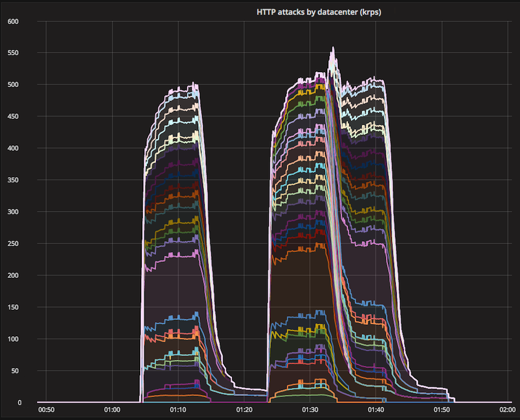Click the 300 y-axis label
This screenshot has height=420, width=520.
[x=13, y=212]
